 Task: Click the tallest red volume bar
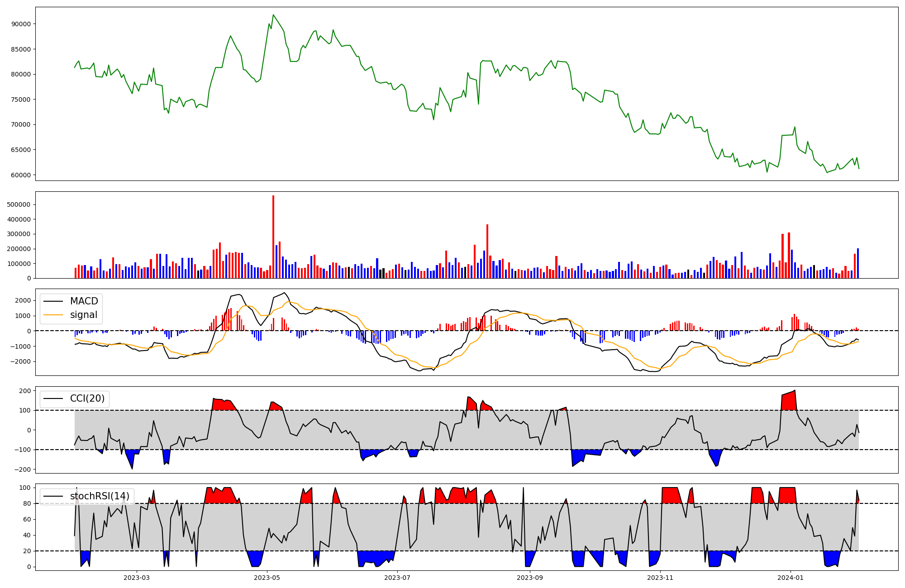click(x=273, y=235)
